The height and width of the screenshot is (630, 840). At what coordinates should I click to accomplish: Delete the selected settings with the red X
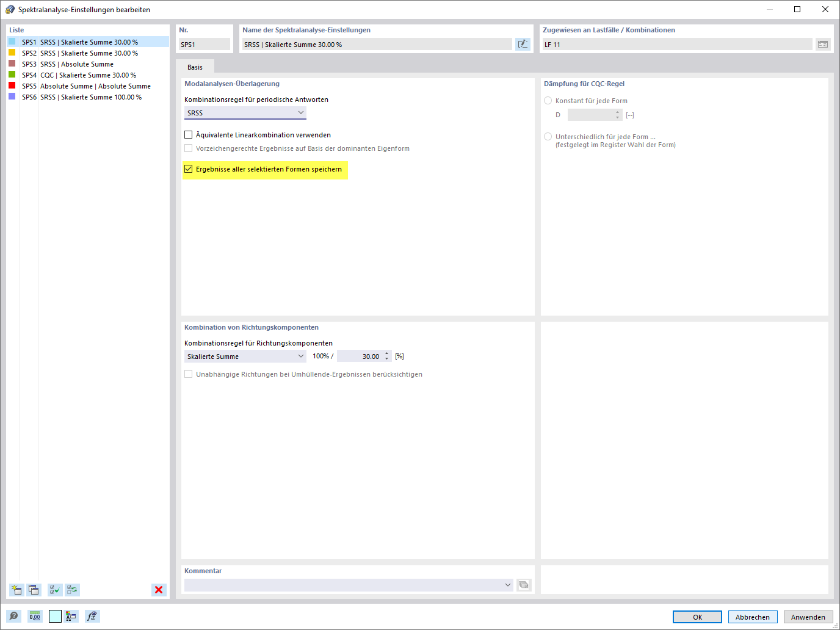[x=159, y=590]
